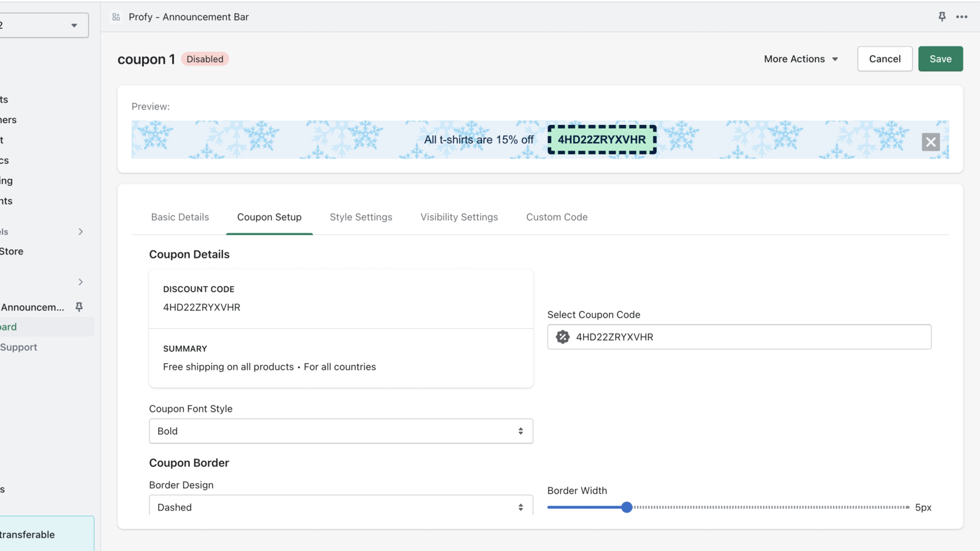Viewport: 980px width, 551px height.
Task: Click the discount badge icon in the coupon field
Action: [x=562, y=337]
